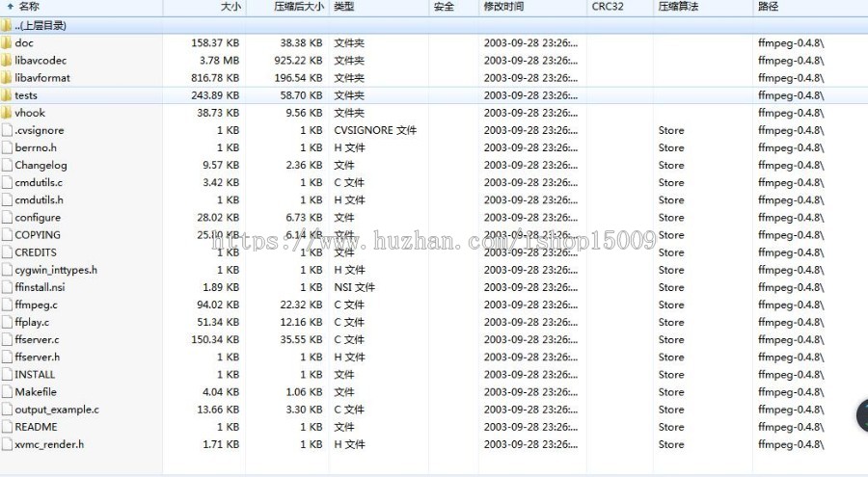Select the folder name libavcodec

click(x=41, y=61)
